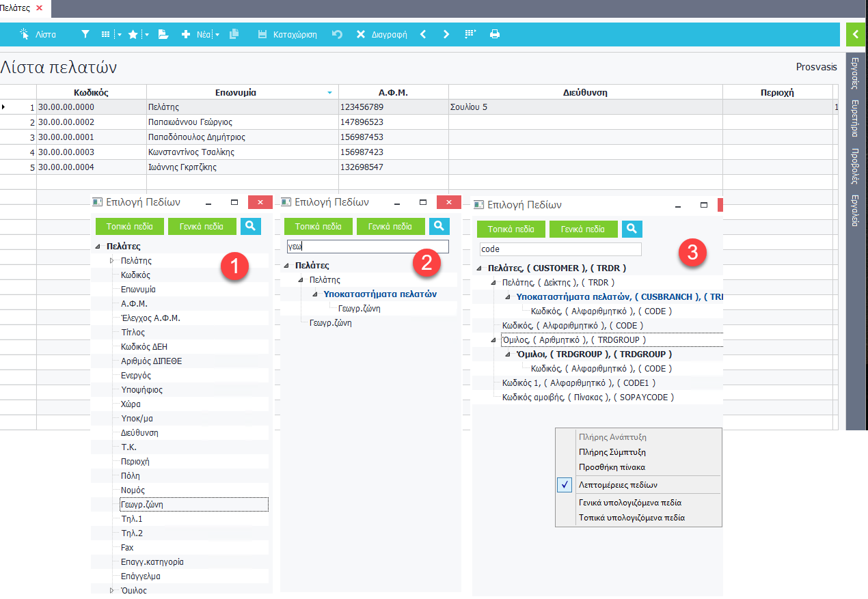Viewport: 868px width, 599px height.
Task: Click the filter funnel icon in toolbar
Action: tap(85, 34)
